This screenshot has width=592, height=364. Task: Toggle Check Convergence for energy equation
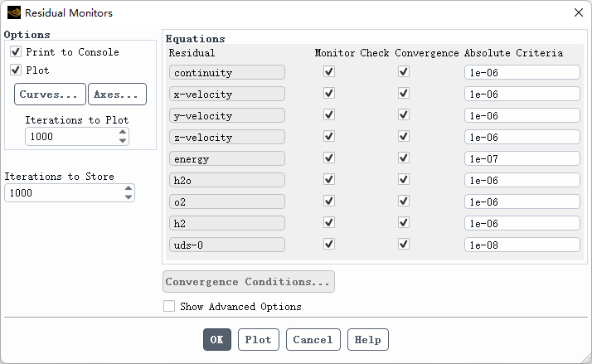point(404,158)
